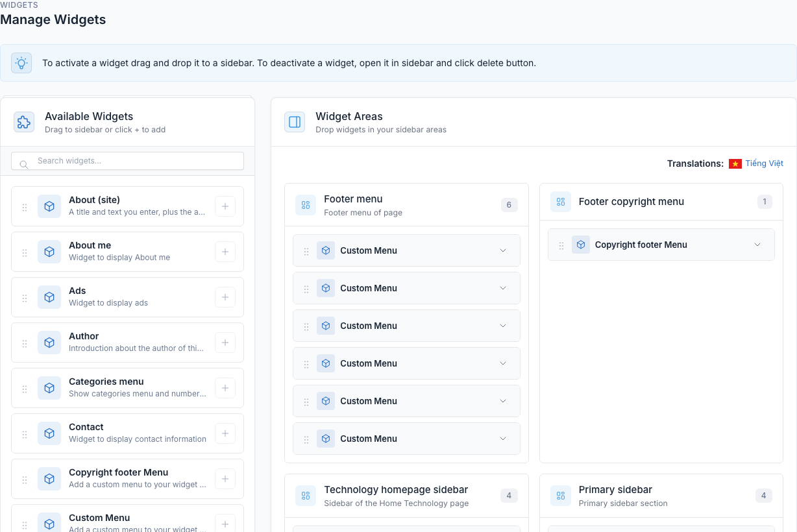797x532 pixels.
Task: Grab the drag handle of Copyright footer Menu in Footer copyright menu area
Action: tap(561, 246)
